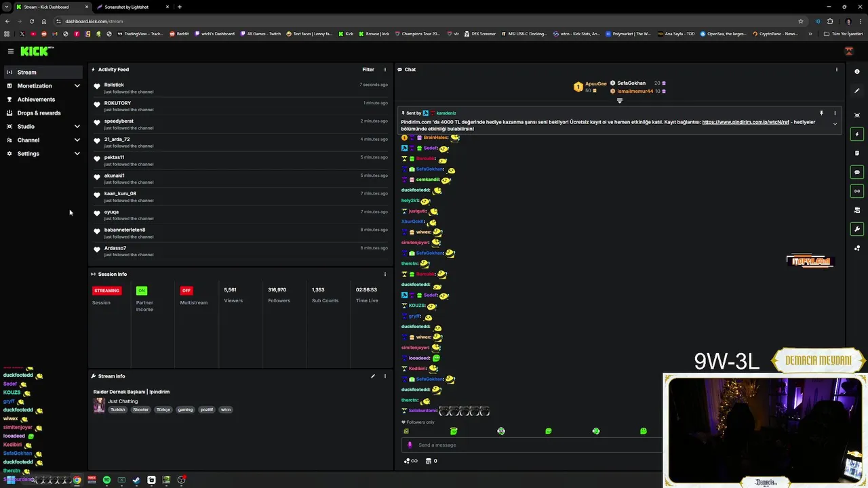
Task: Open a new browser tab
Action: 179,7
